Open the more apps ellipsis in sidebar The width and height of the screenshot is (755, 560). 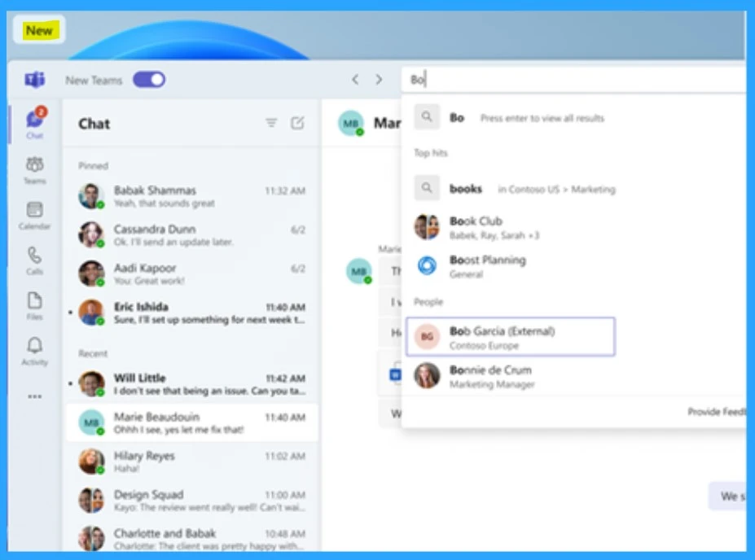[35, 396]
